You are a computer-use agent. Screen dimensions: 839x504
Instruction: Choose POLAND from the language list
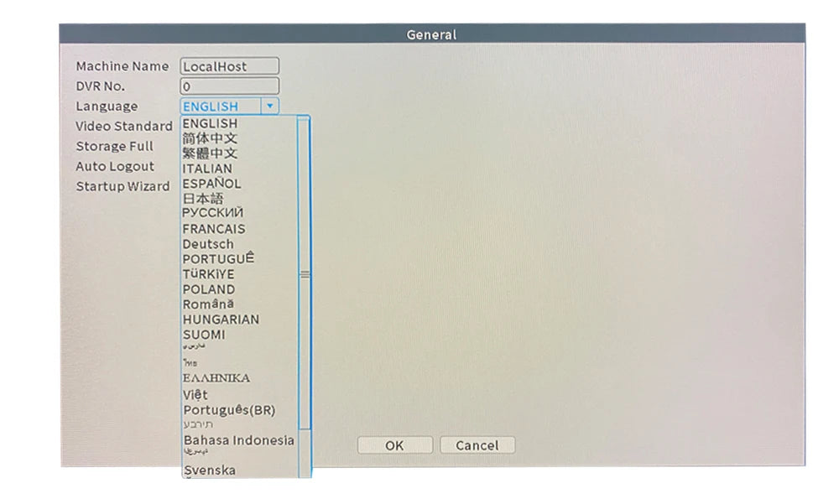208,289
